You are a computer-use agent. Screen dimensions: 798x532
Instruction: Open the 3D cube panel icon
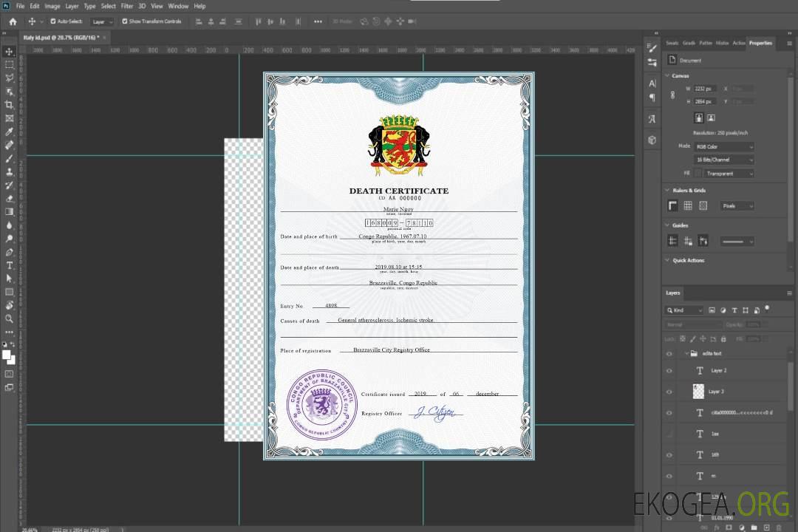[652, 140]
